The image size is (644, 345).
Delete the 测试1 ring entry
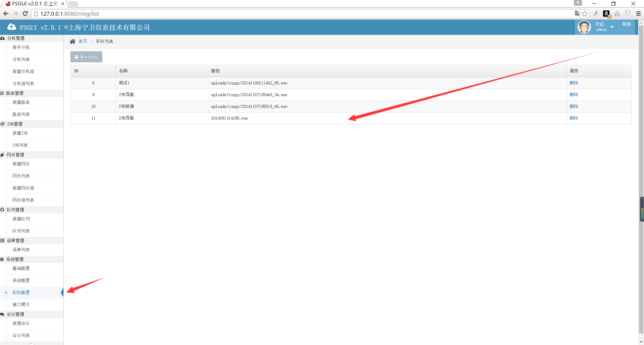click(x=574, y=83)
